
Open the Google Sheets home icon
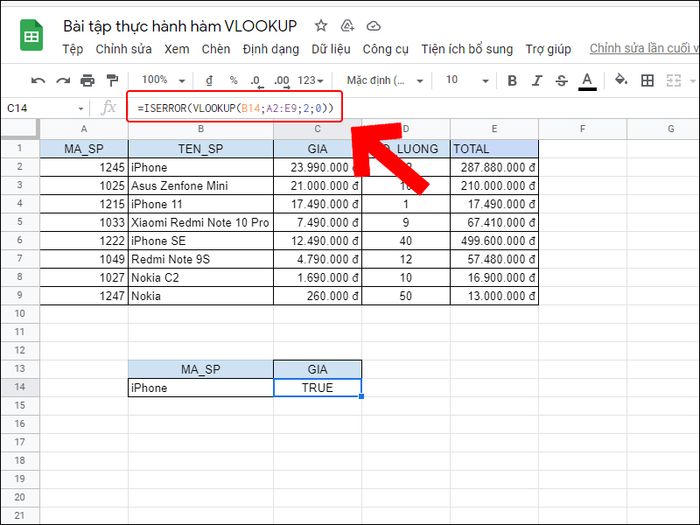[31, 35]
